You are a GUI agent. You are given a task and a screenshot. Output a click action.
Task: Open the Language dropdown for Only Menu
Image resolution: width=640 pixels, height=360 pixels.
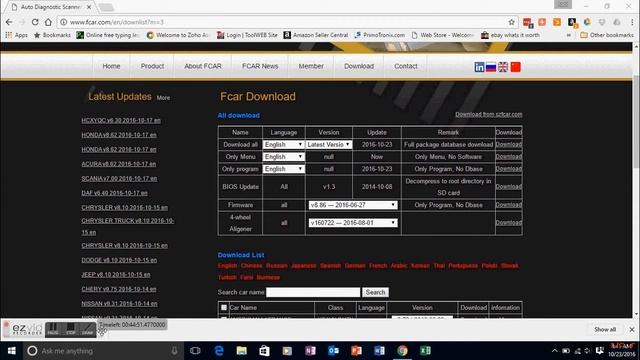[284, 157]
